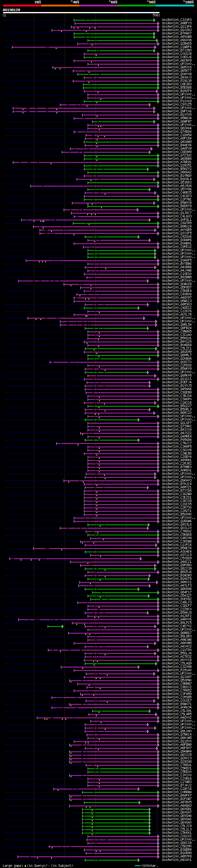Select the UniRef100_C5LSH1 label
197x868 pixels.
pos(176,711)
